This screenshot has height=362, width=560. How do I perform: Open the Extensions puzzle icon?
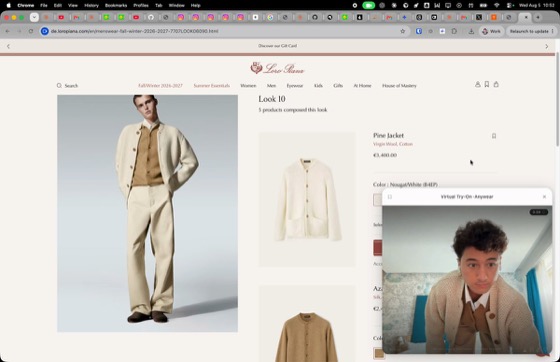pos(454,31)
